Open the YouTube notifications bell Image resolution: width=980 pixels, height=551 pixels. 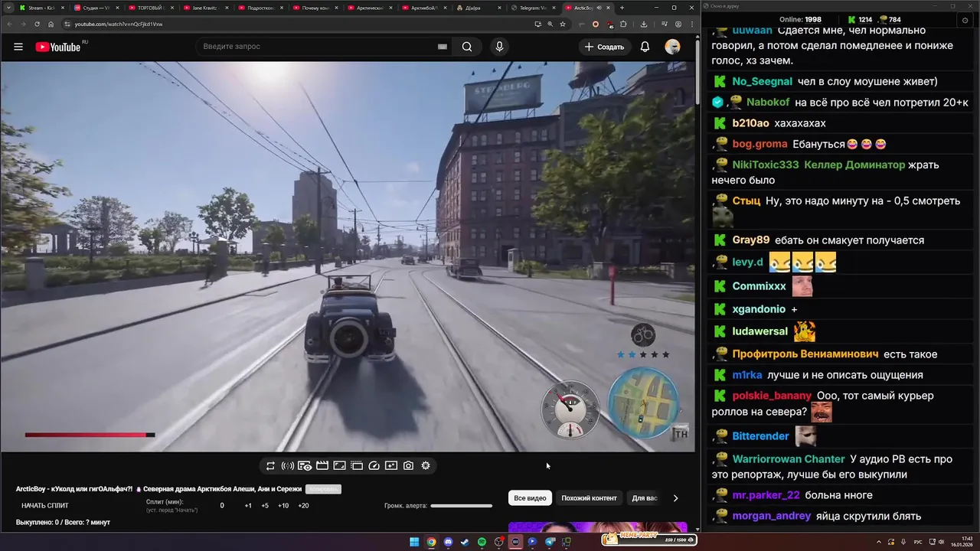pos(645,47)
